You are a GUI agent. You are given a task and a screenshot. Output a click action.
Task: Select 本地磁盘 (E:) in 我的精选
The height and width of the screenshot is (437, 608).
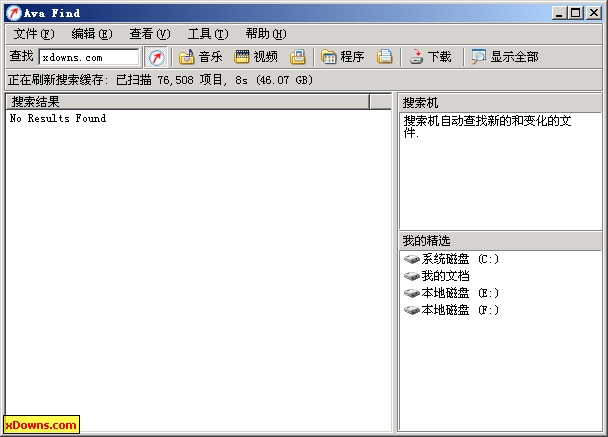(451, 293)
